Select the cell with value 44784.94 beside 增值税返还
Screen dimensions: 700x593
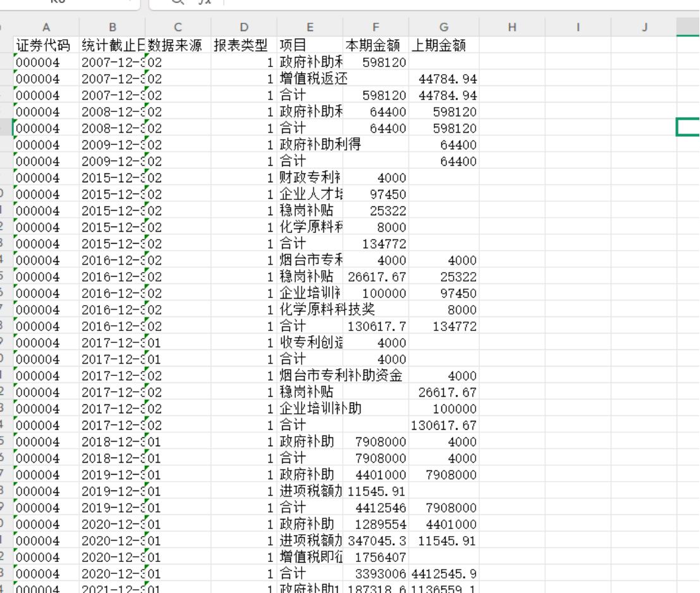[444, 78]
